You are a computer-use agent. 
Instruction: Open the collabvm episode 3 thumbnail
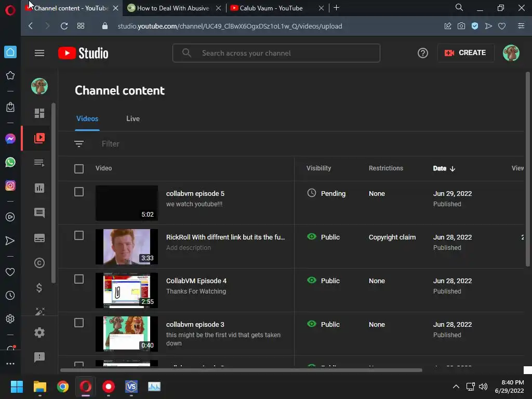[127, 334]
